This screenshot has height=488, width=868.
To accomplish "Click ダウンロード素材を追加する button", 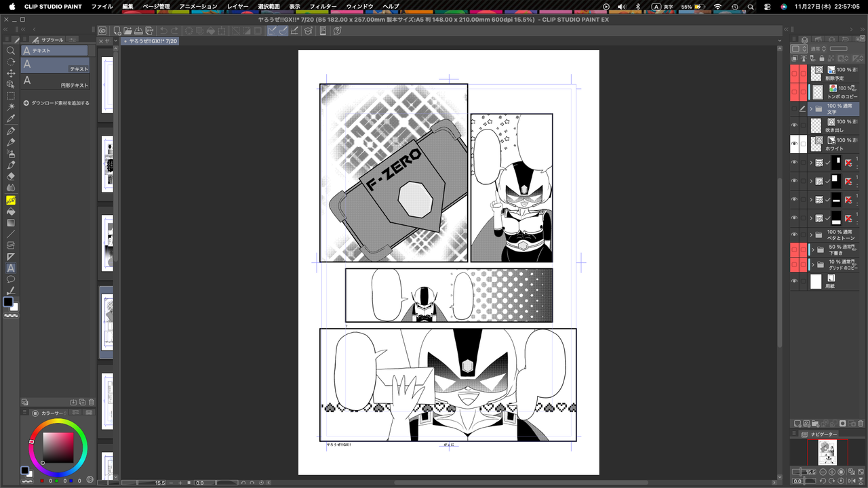I will coord(56,103).
